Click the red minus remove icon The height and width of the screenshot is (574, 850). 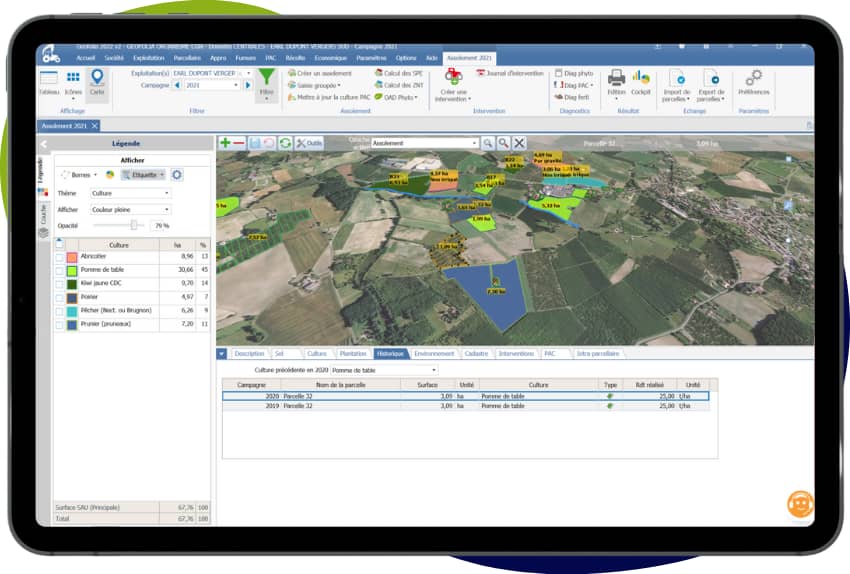coord(239,143)
